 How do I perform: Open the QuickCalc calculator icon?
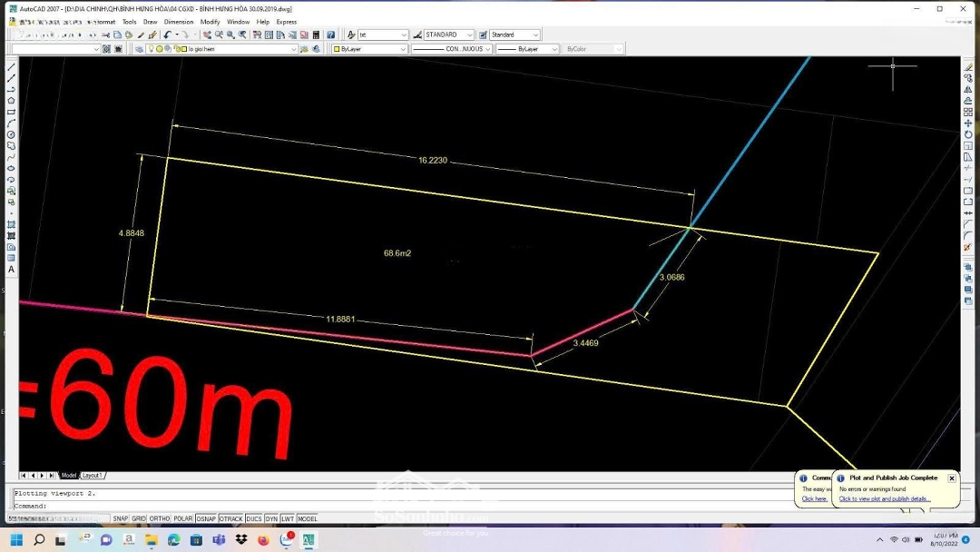point(315,34)
